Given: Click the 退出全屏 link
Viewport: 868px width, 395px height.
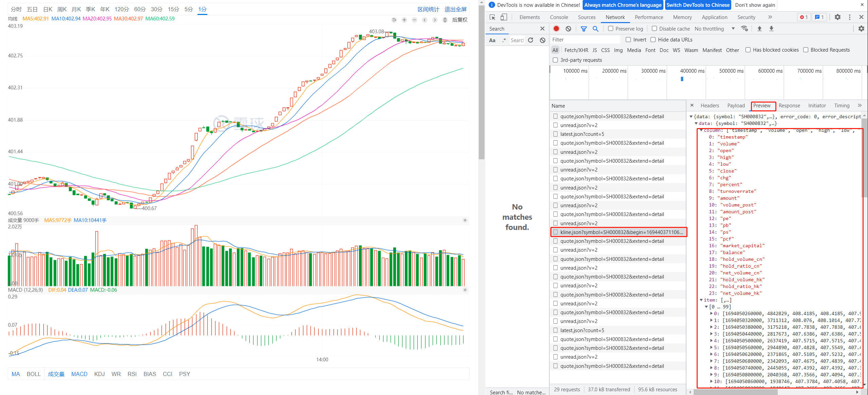Looking at the screenshot, I should [x=455, y=9].
